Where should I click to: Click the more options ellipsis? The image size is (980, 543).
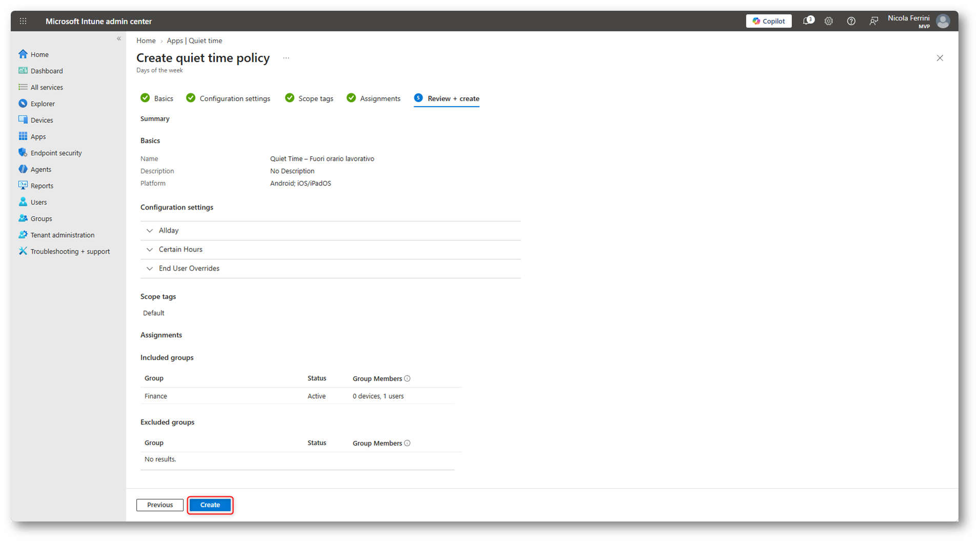[286, 58]
